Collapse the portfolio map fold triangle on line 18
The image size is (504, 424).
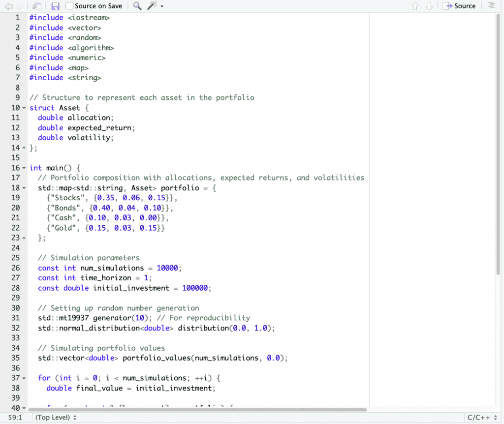pos(24,188)
